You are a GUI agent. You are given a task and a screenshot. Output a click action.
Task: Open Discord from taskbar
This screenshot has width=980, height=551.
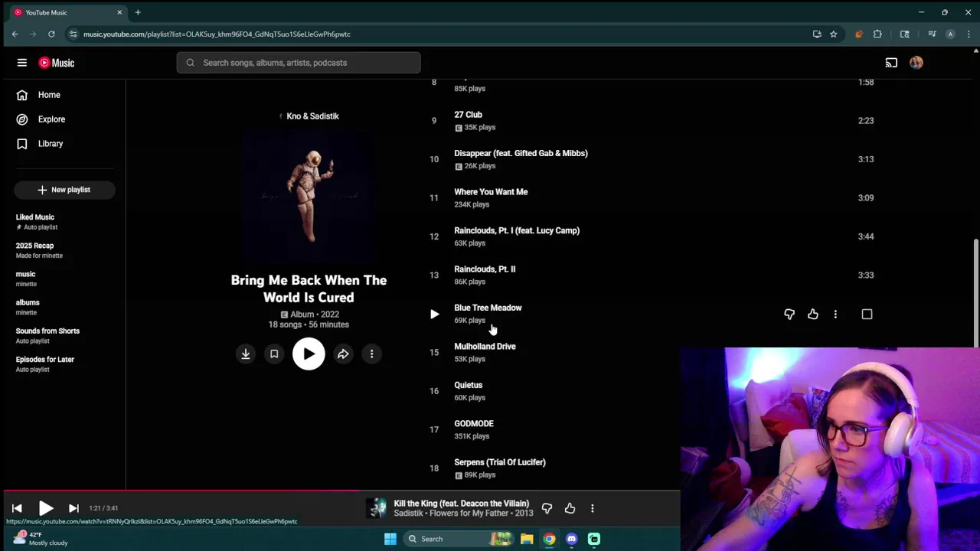[x=571, y=539]
